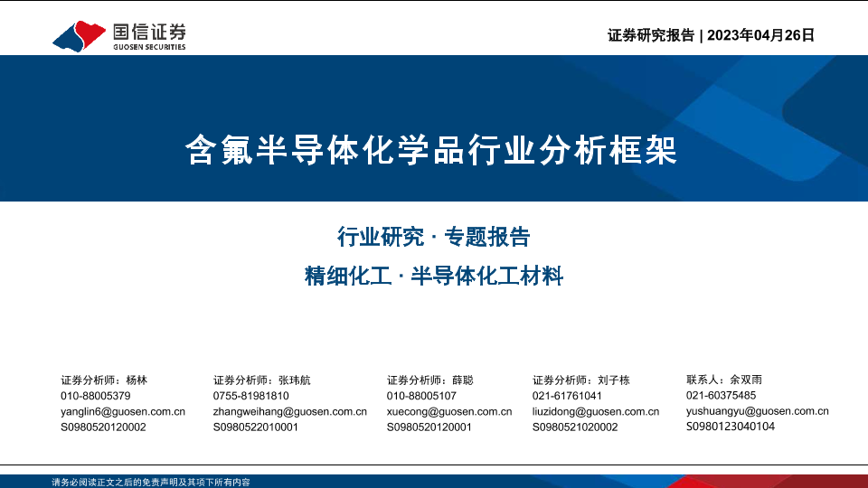
Task: Select the main title 含氟半导体化学品行业分析框架
Action: pos(431,150)
